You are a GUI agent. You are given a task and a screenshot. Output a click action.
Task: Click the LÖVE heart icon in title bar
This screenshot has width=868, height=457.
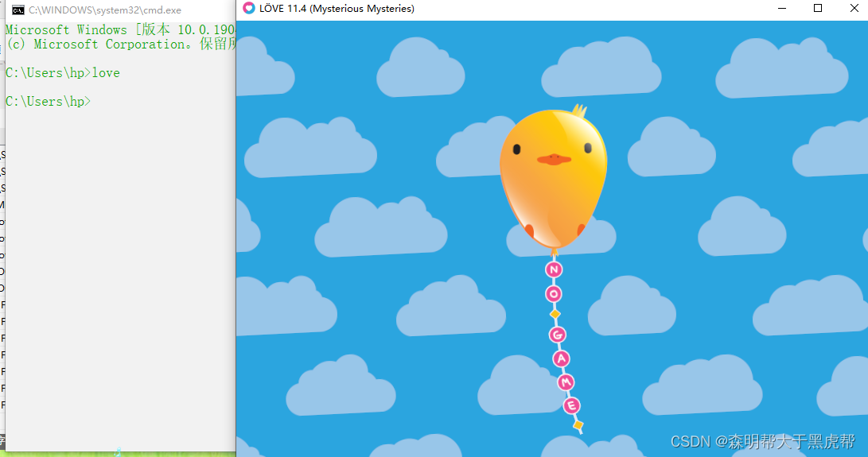click(249, 8)
